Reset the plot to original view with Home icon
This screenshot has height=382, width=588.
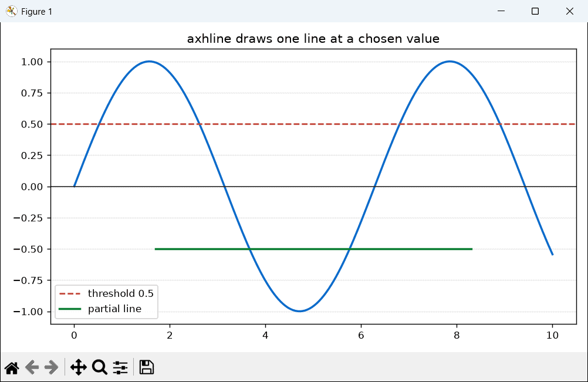[x=12, y=367]
